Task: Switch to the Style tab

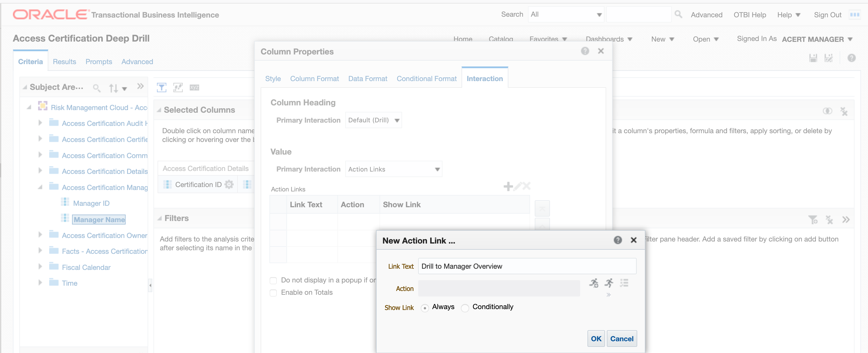Action: pos(273,78)
